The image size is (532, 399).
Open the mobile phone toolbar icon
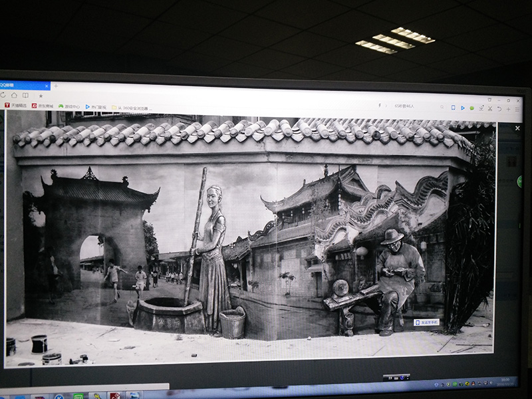[453, 107]
